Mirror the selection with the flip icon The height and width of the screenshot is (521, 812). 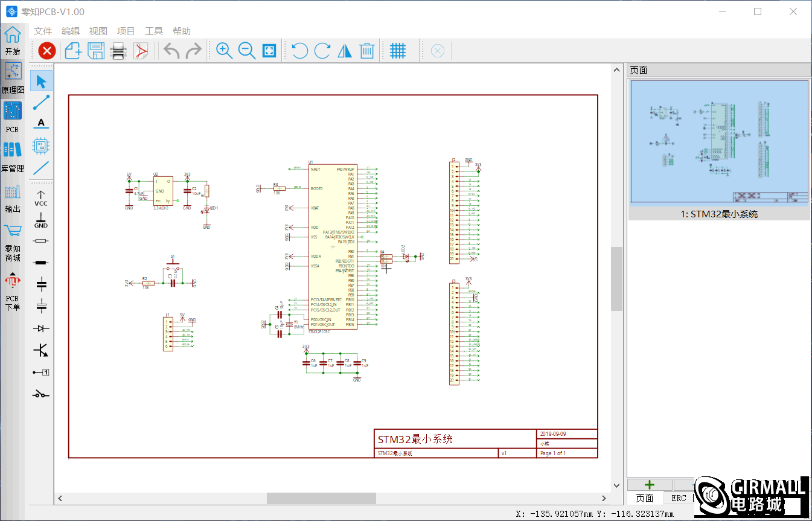click(345, 51)
